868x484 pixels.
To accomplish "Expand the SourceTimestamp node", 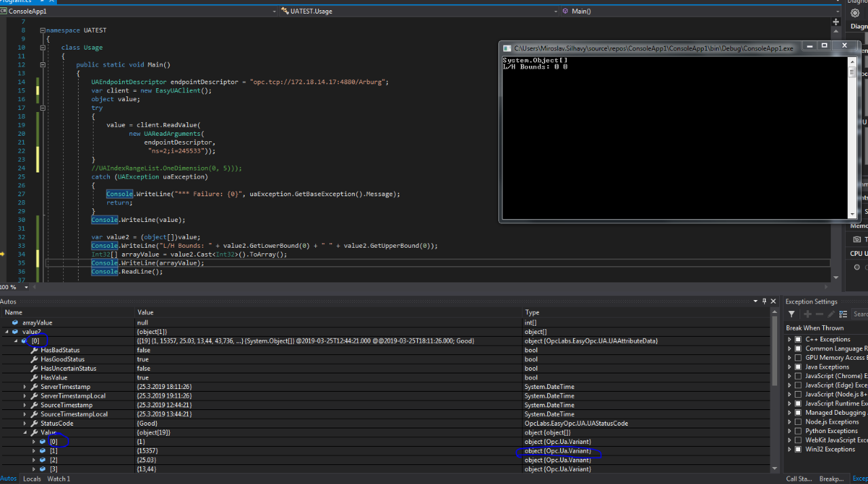I will [x=24, y=405].
